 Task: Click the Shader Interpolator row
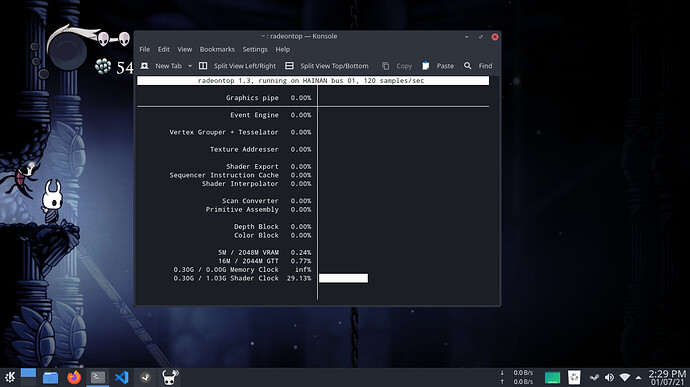tap(257, 184)
